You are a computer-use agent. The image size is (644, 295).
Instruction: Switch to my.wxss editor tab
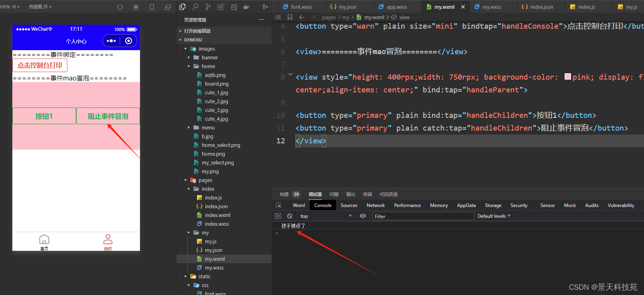click(492, 7)
